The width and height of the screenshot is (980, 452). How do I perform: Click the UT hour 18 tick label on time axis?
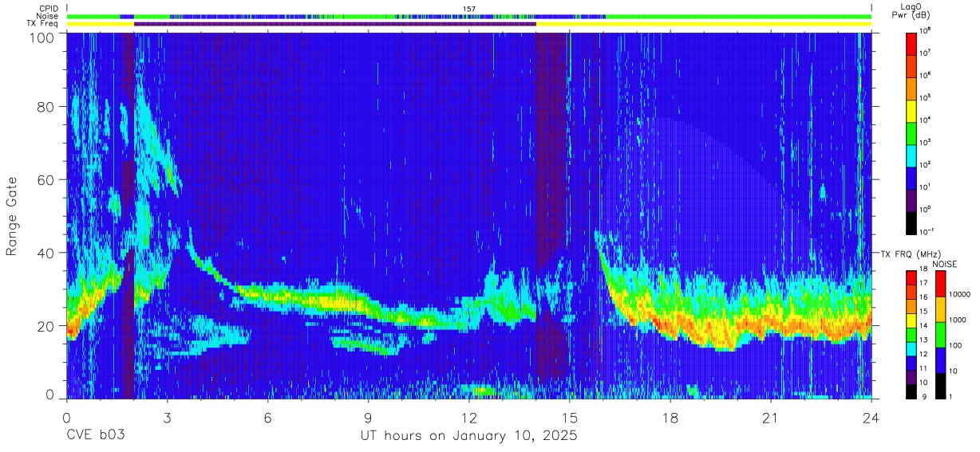coord(670,418)
